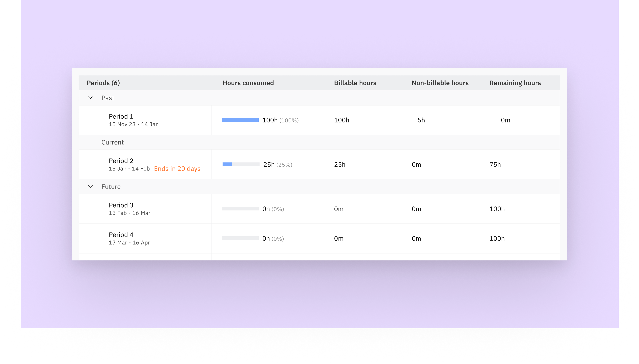This screenshot has height=364, width=639.
Task: Select Period 2 row
Action: 121,160
